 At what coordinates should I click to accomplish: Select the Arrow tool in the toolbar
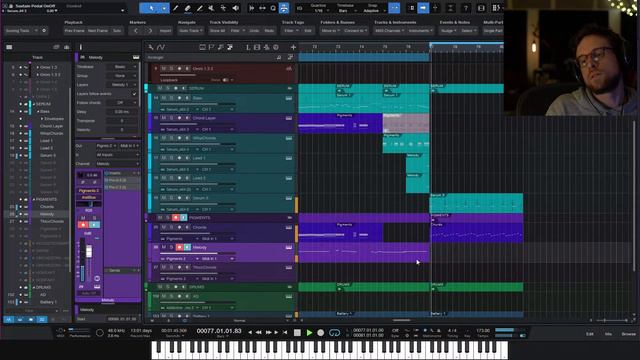(151, 8)
